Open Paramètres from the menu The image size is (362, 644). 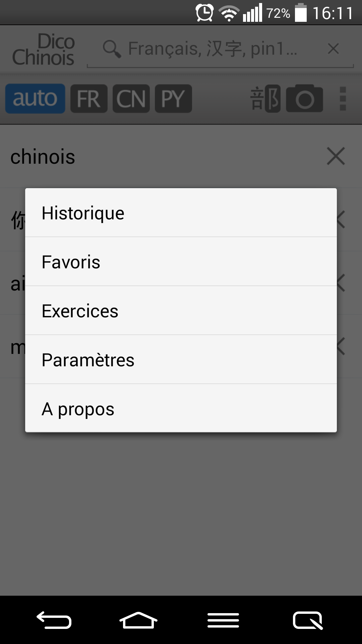coord(181,360)
